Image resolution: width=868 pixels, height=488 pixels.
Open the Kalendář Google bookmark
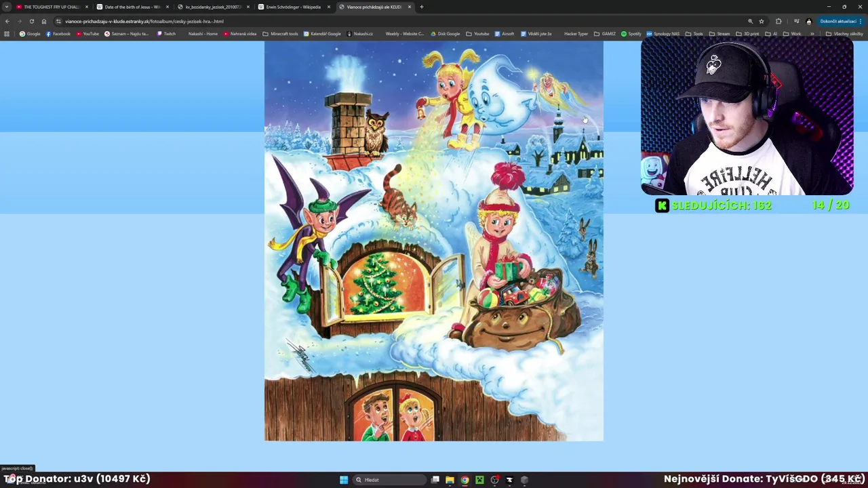coord(322,34)
